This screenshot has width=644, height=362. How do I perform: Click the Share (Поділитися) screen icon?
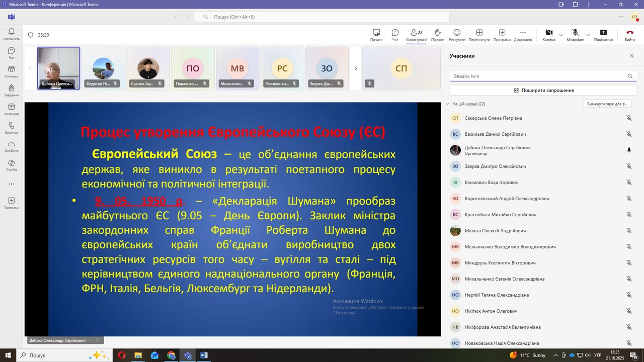(603, 34)
